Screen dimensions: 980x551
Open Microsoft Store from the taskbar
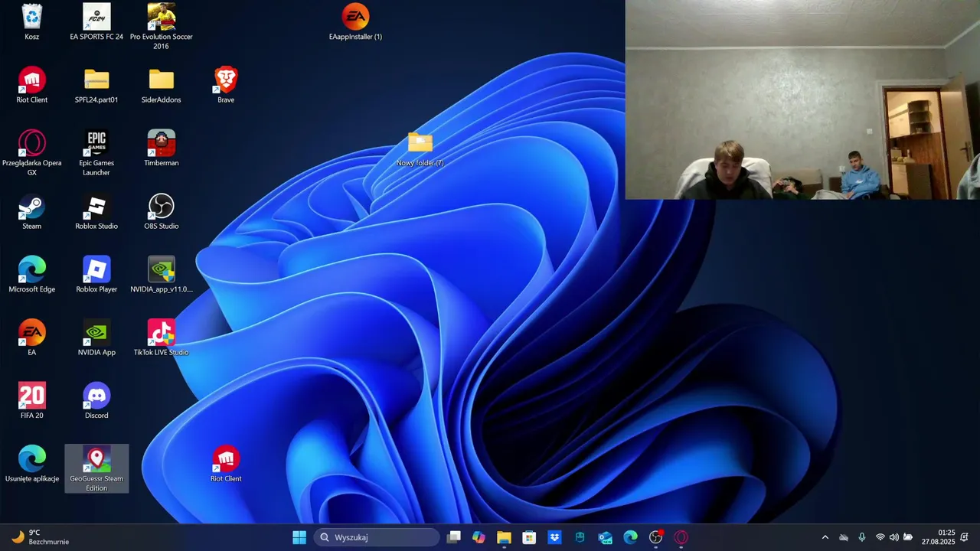[529, 537]
